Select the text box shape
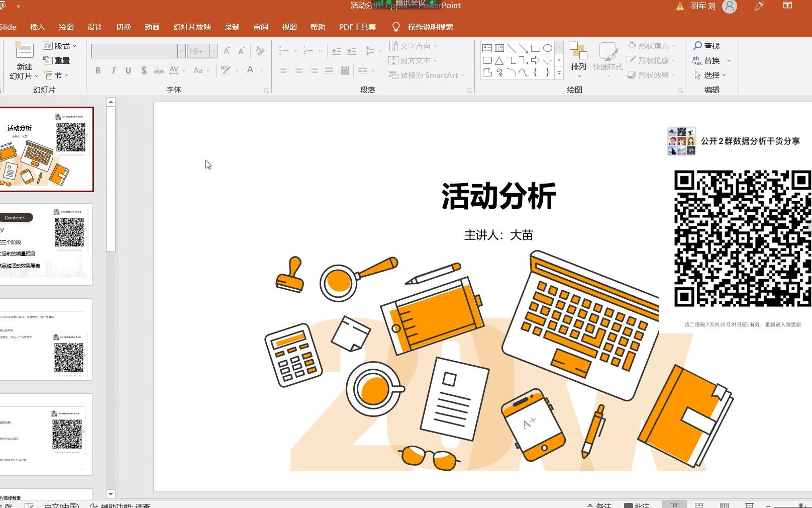Screen dimensions: 812x508 [x=487, y=48]
